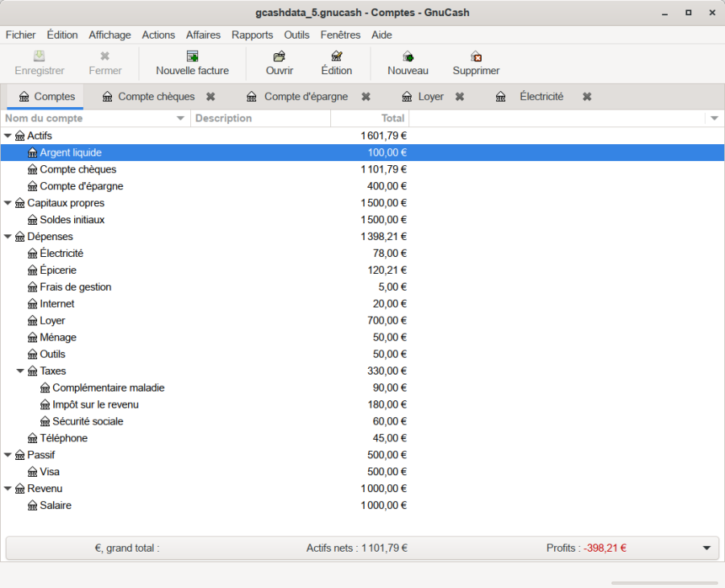Screen dimensions: 725x588
Task: Click the Nouvelle facture toolbar icon
Action: click(193, 56)
